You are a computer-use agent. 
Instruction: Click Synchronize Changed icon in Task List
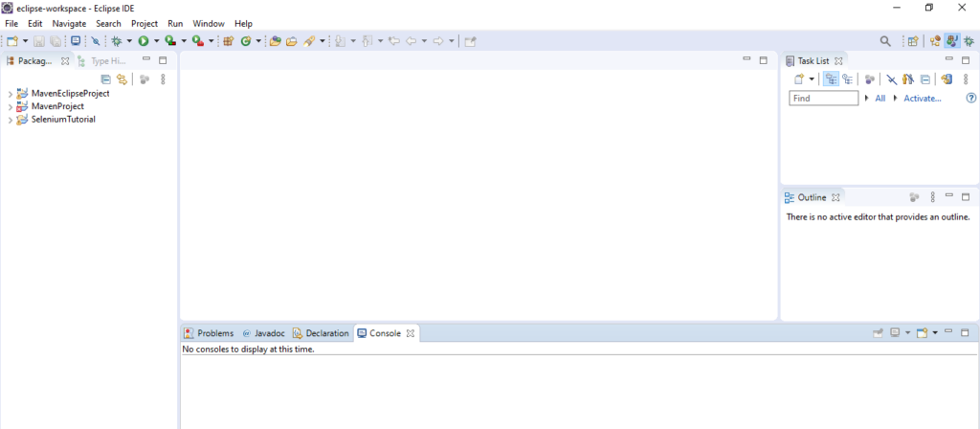click(946, 79)
